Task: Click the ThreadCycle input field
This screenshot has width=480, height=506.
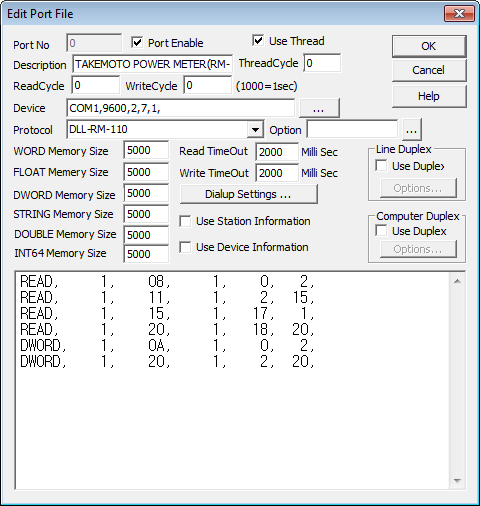Action: (x=322, y=63)
